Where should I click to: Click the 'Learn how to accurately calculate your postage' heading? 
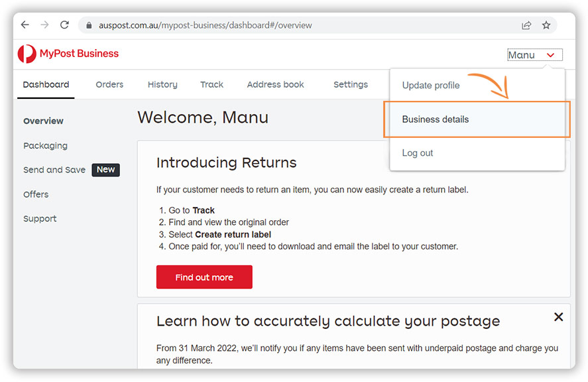coord(328,321)
